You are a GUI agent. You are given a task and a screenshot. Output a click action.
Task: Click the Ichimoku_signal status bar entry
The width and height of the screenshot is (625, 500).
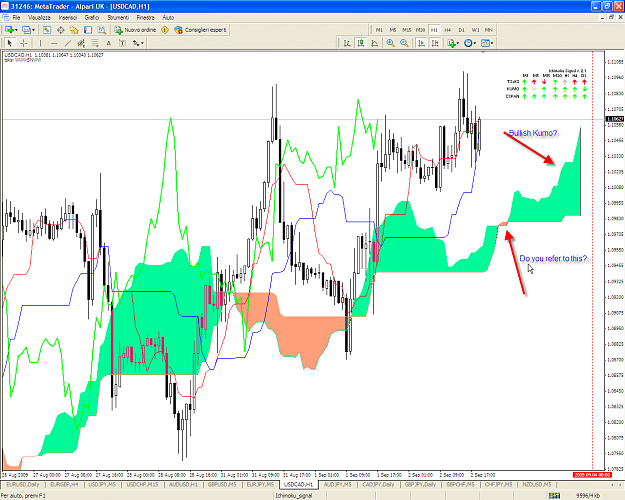tap(294, 496)
